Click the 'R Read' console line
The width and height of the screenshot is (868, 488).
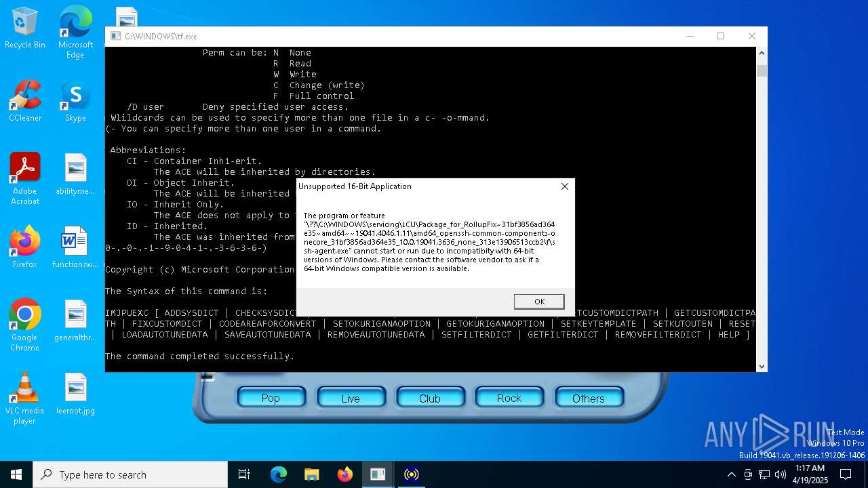click(x=292, y=64)
